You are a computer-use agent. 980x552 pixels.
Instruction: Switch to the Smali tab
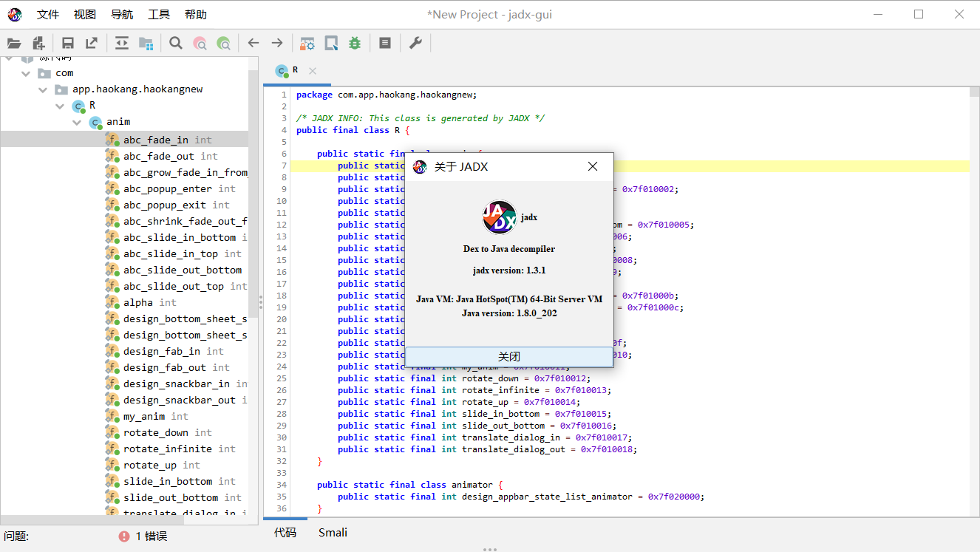click(x=333, y=533)
